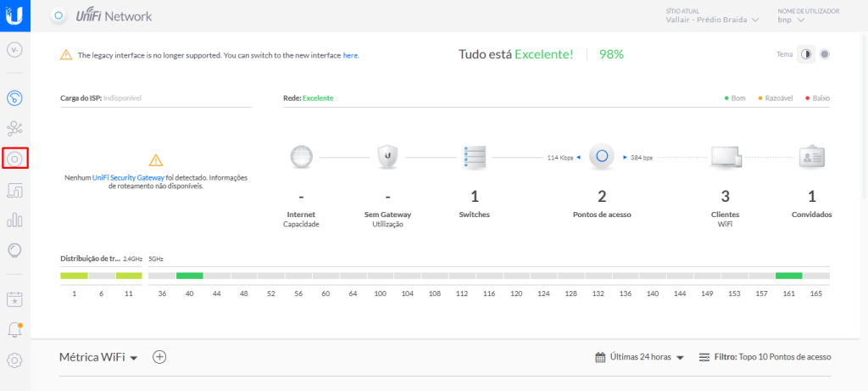Open the Devices icon highlighted in sidebar
The height and width of the screenshot is (391, 868).
click(x=15, y=159)
